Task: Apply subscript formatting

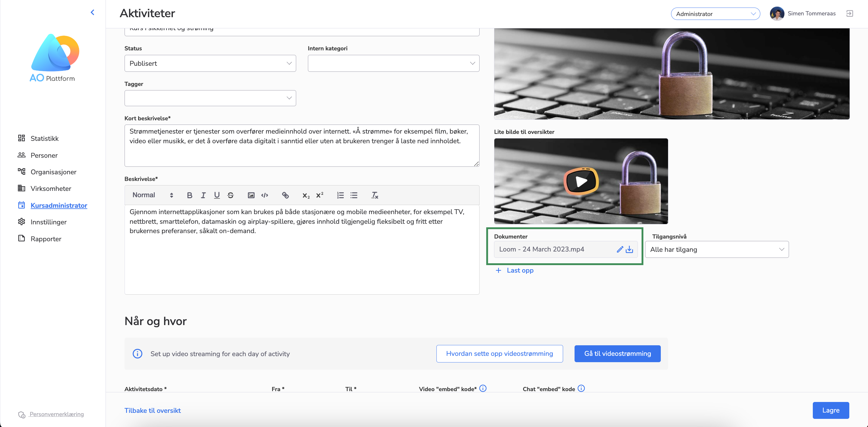Action: (306, 195)
